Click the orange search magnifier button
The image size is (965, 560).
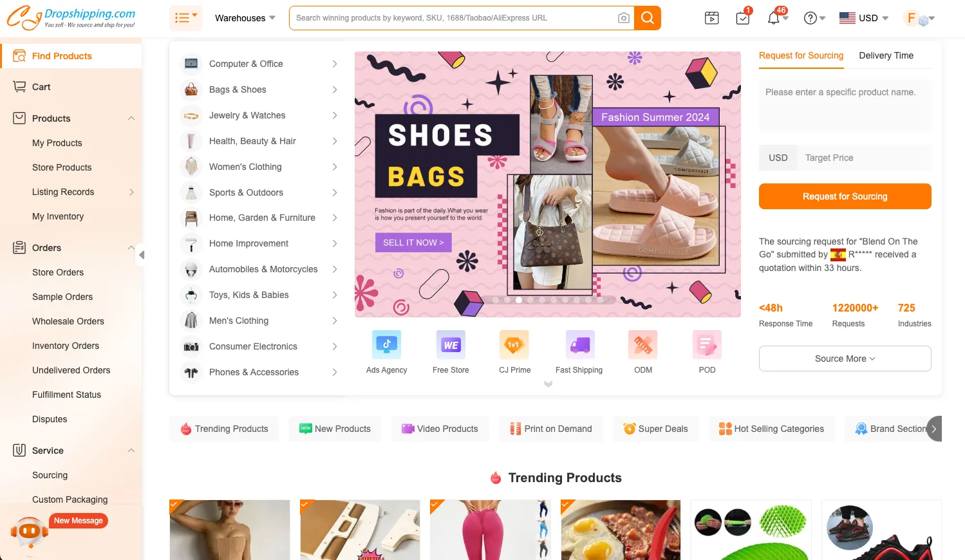click(x=648, y=18)
